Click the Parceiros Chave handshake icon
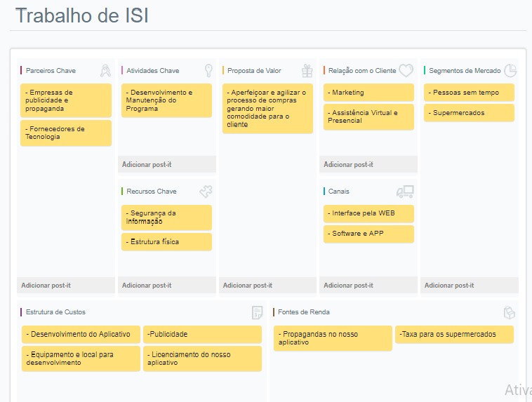The width and height of the screenshot is (532, 402). pyautogui.click(x=105, y=70)
